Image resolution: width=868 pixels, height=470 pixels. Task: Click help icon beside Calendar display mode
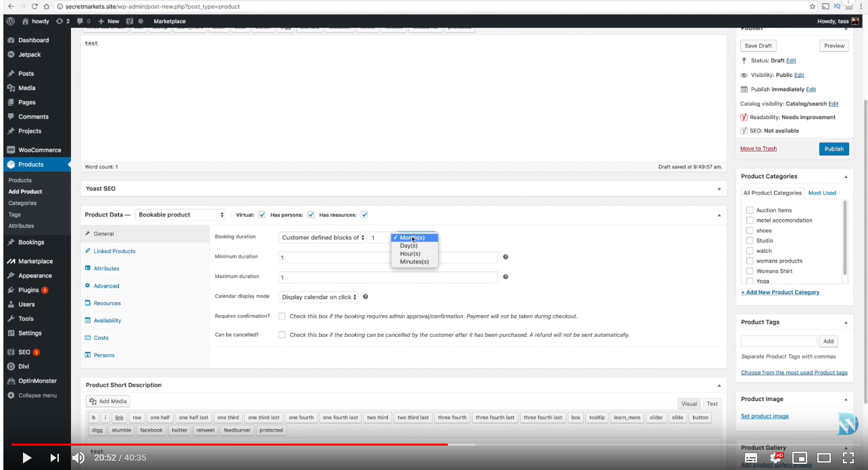pos(366,296)
